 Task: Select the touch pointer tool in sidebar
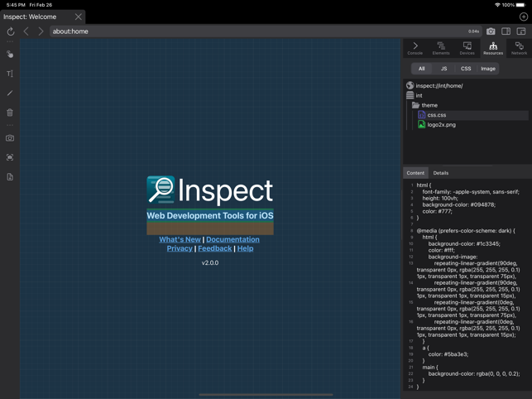click(x=10, y=55)
